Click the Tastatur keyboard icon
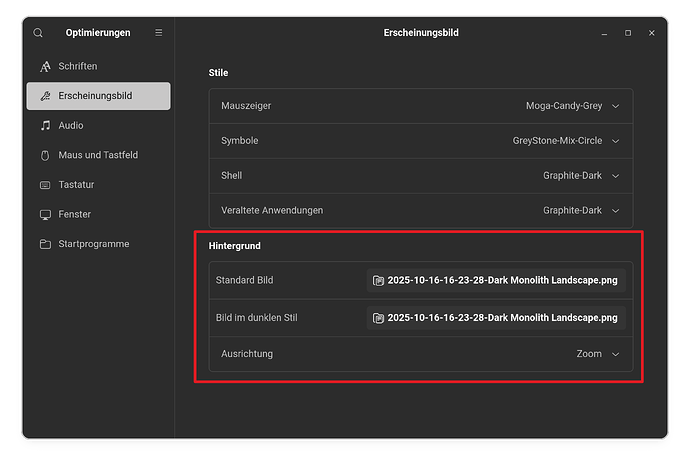 (x=45, y=185)
